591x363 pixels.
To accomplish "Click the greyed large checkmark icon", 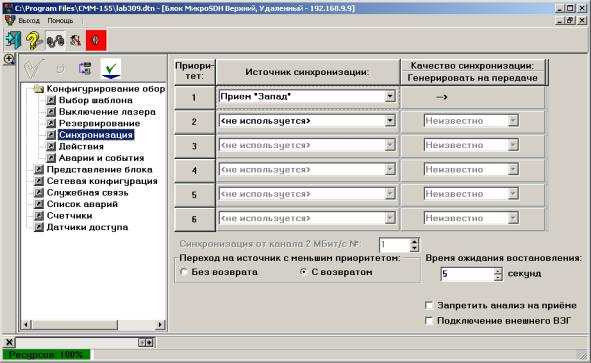I will tap(34, 68).
